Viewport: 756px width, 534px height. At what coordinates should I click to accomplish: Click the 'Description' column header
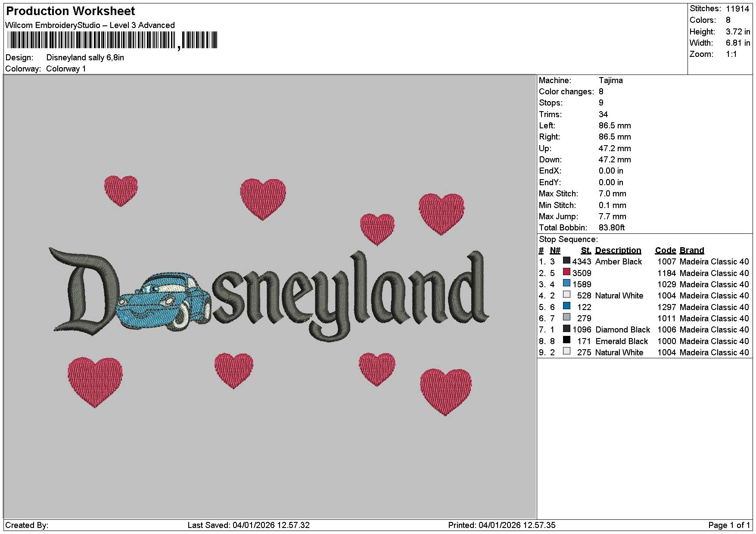(618, 251)
